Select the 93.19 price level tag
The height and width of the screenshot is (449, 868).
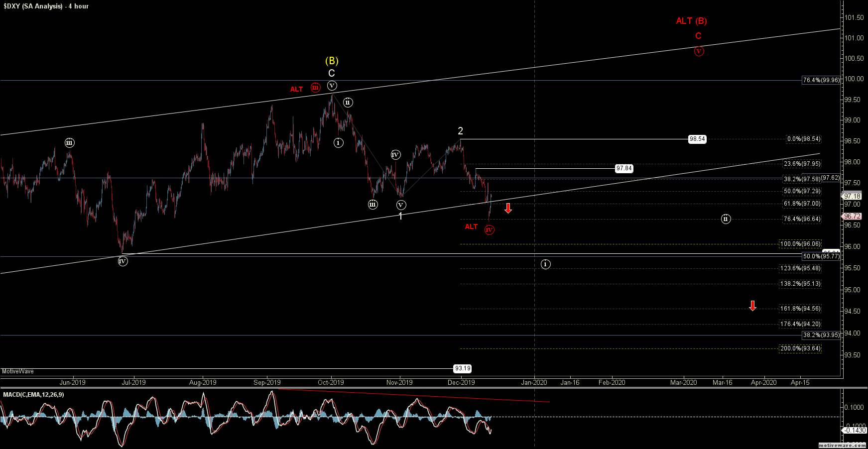462,368
